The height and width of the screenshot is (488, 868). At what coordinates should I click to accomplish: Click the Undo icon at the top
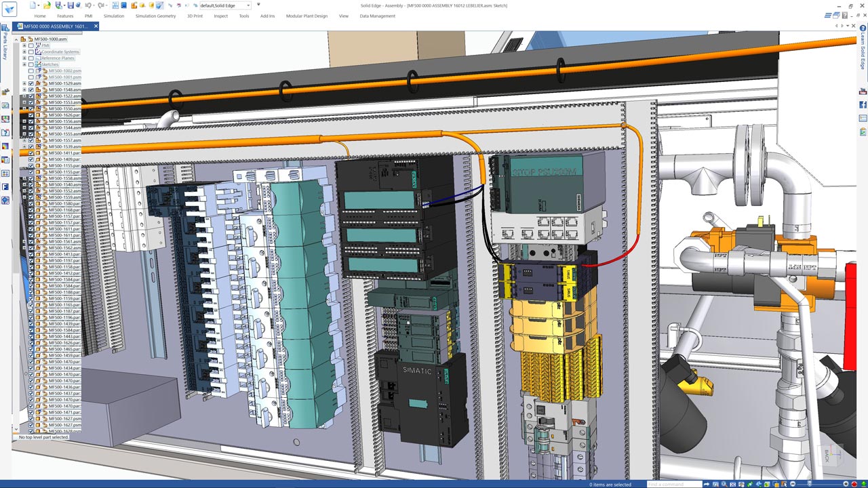pyautogui.click(x=87, y=6)
